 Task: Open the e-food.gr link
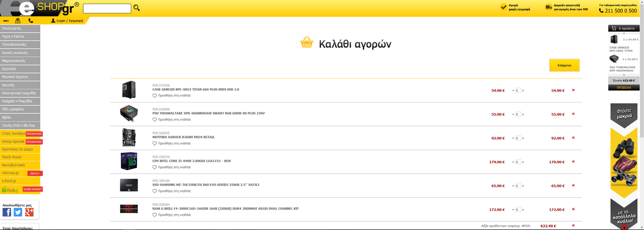point(20,181)
